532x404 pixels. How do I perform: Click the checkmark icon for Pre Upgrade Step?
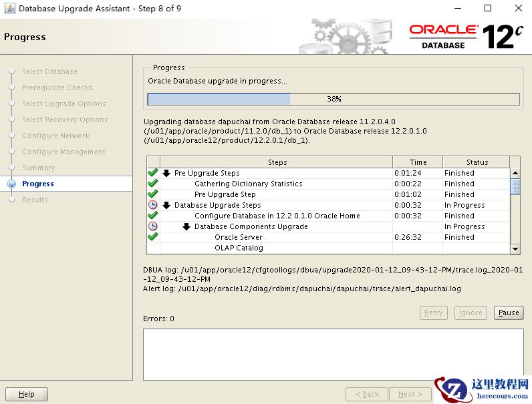[x=153, y=194]
